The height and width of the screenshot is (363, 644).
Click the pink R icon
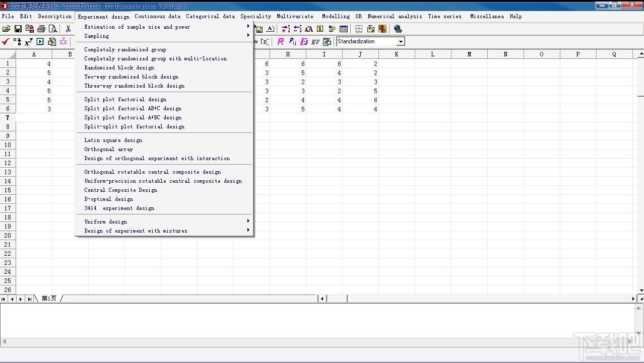281,42
